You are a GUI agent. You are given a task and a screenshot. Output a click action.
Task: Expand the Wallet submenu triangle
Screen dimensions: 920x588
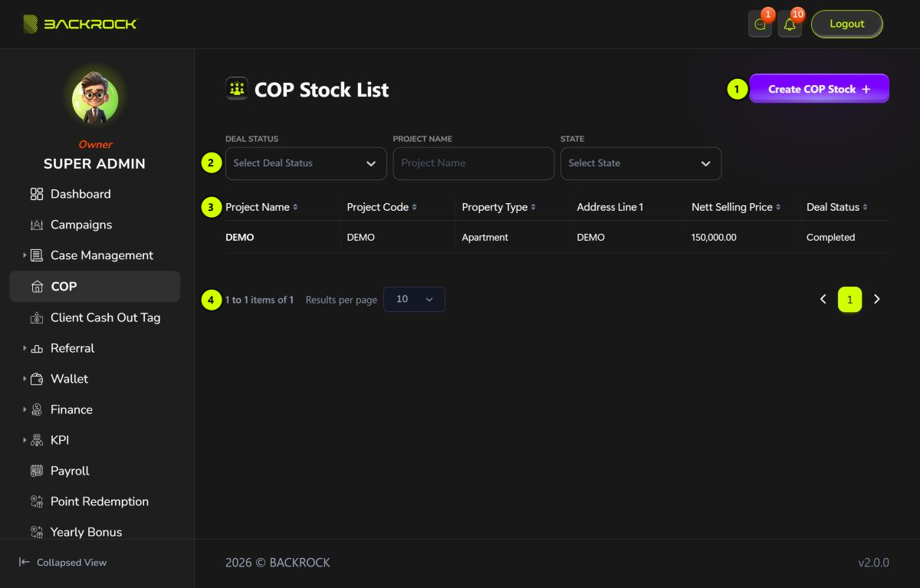click(x=25, y=379)
